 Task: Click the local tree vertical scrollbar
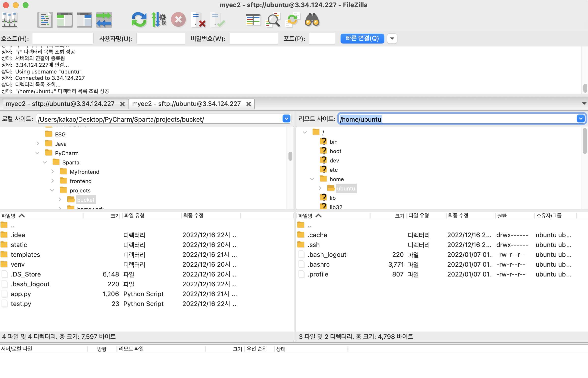290,156
